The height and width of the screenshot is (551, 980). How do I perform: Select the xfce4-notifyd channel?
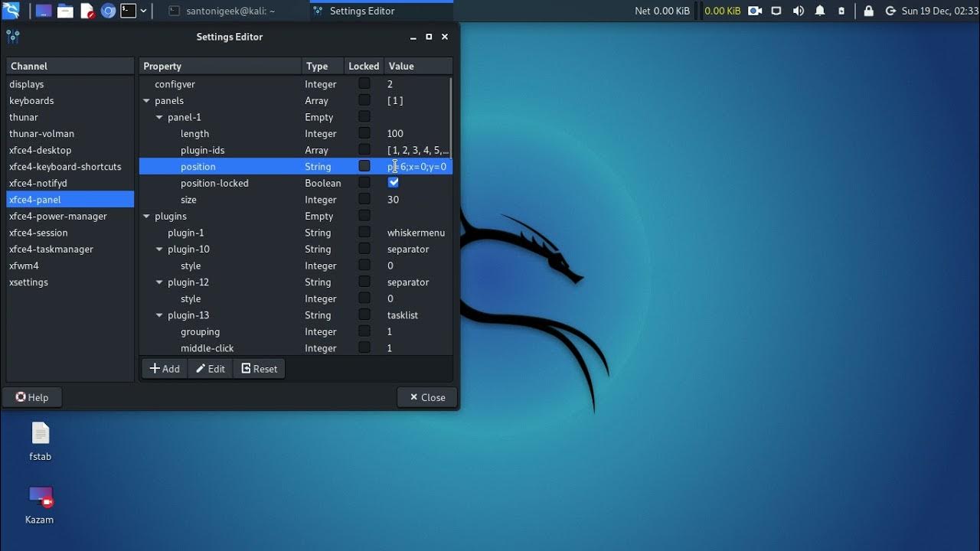pyautogui.click(x=70, y=183)
